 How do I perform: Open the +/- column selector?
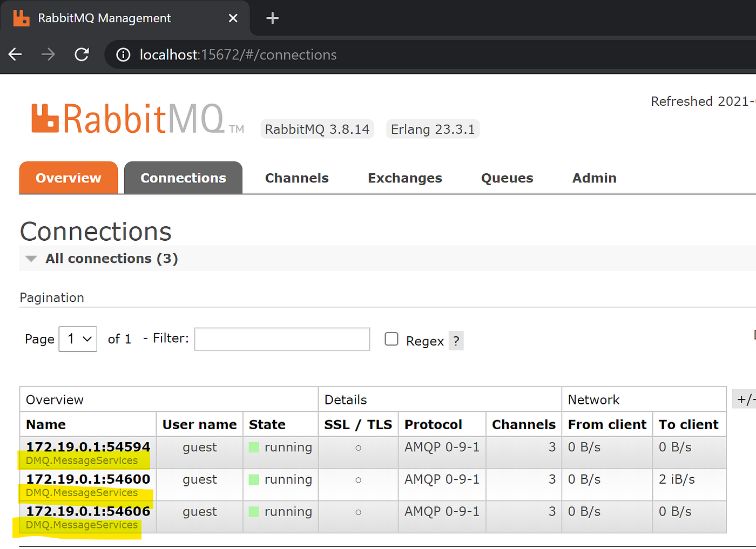tap(745, 399)
